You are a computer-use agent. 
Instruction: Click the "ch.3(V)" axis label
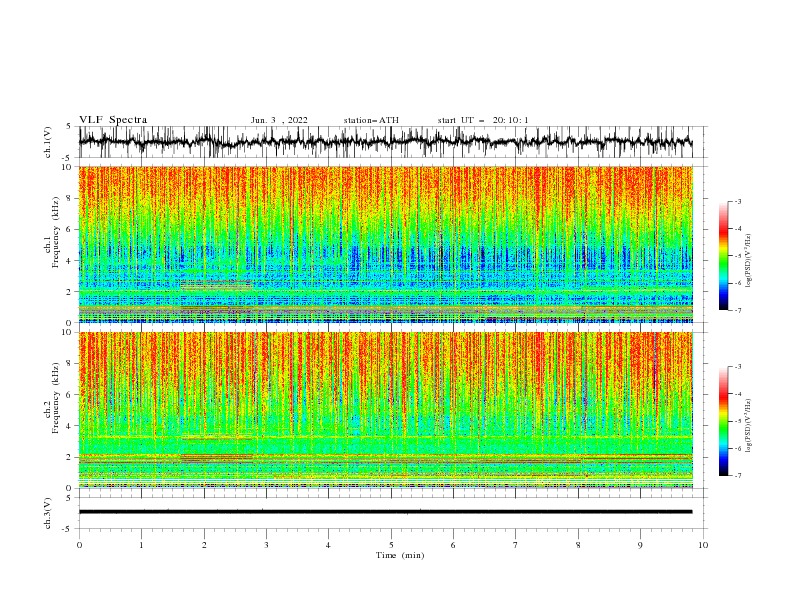[48, 513]
